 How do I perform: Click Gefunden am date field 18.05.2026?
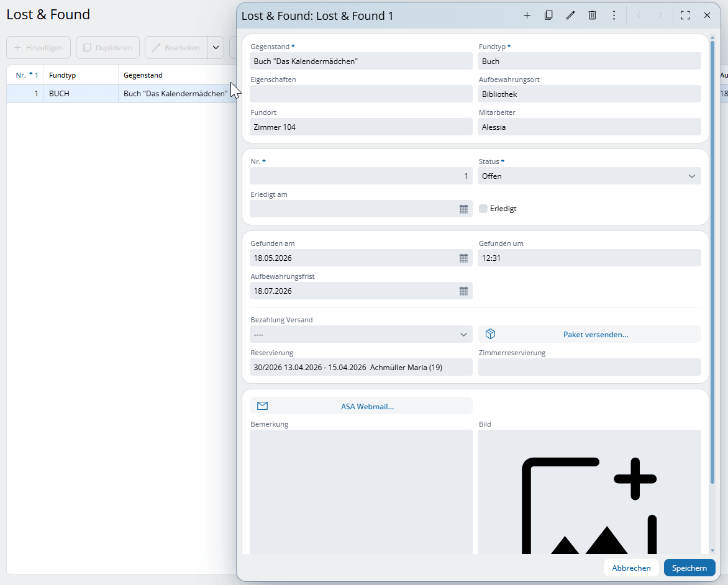pyautogui.click(x=361, y=258)
